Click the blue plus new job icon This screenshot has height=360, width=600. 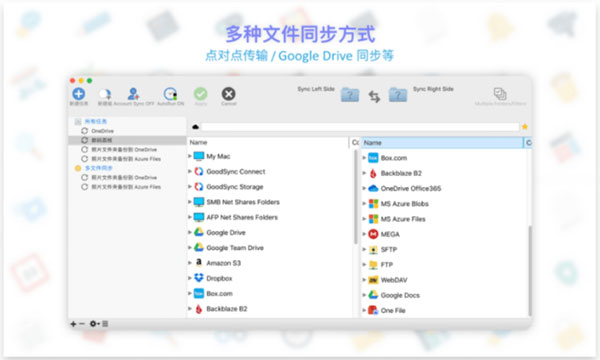78,94
